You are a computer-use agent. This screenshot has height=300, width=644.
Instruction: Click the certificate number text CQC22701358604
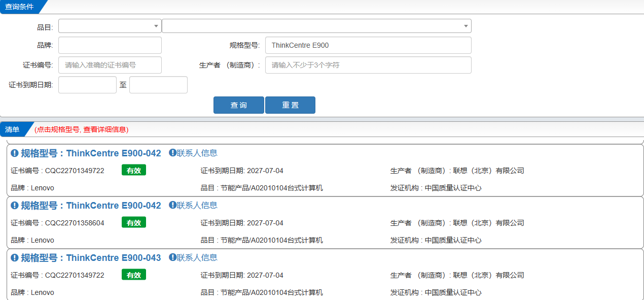click(x=75, y=223)
